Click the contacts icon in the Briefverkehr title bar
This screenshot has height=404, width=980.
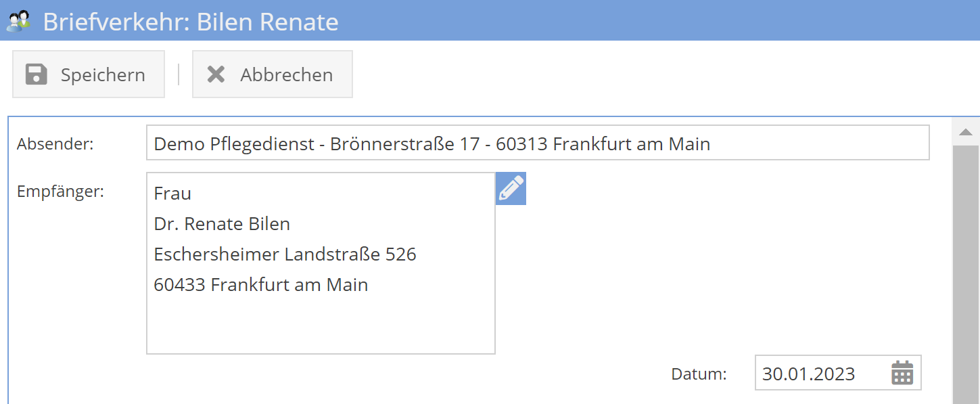point(18,21)
